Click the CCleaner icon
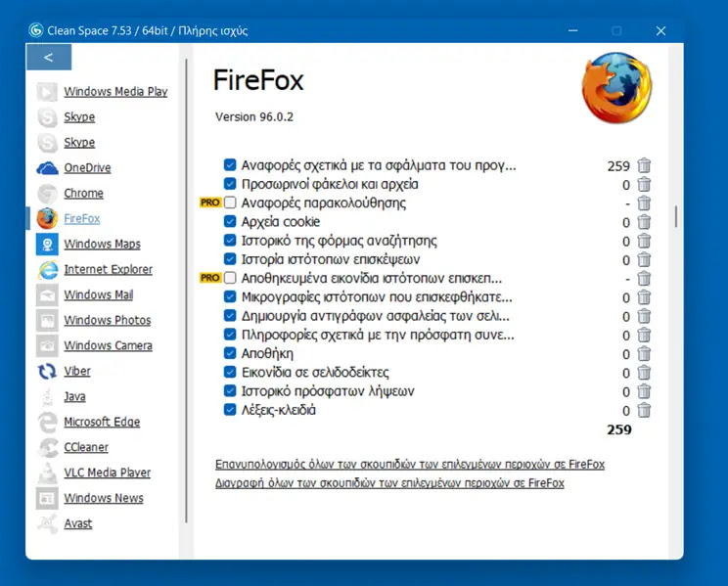Viewport: 728px width, 586px height. click(x=47, y=448)
